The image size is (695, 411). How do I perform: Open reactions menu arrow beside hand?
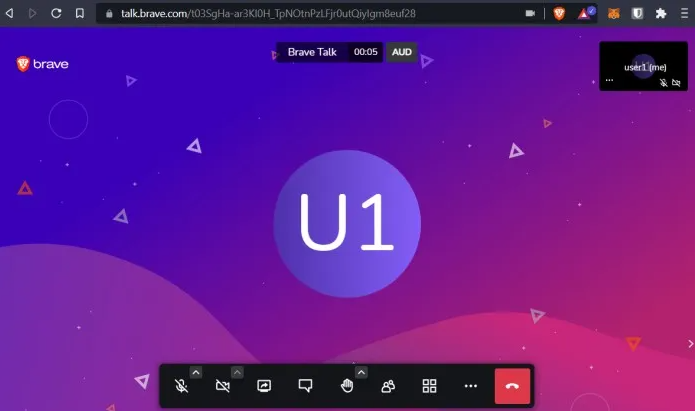click(x=361, y=372)
